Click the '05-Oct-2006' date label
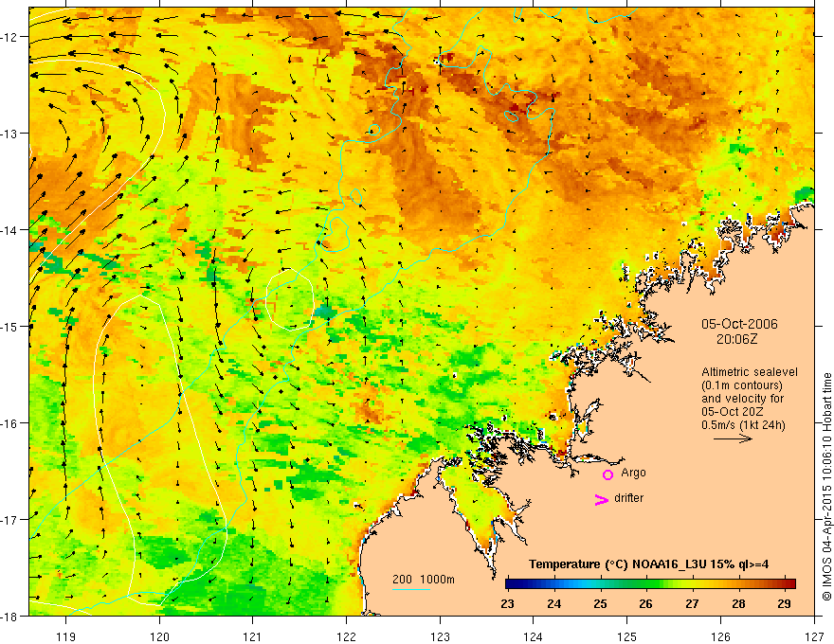The image size is (834, 644). pos(739,324)
